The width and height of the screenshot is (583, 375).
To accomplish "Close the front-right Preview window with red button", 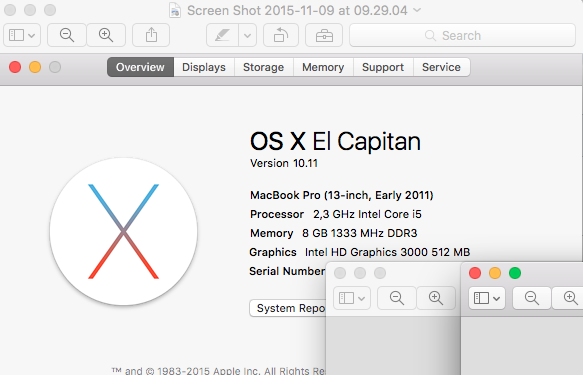I will (475, 273).
